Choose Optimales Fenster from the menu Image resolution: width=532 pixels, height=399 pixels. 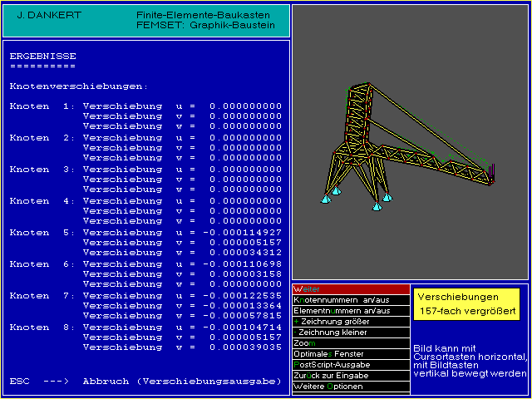pos(351,353)
